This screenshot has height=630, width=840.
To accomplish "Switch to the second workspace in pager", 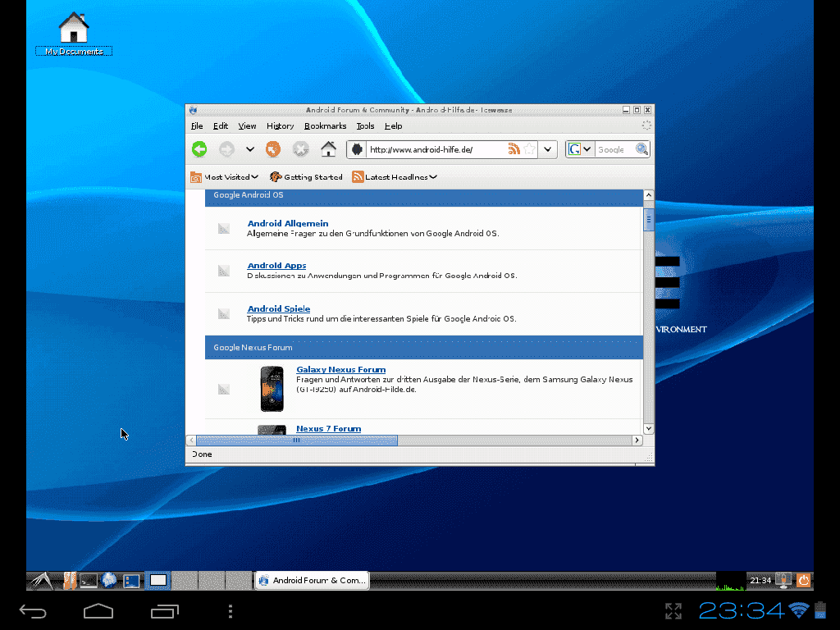I will [x=185, y=580].
